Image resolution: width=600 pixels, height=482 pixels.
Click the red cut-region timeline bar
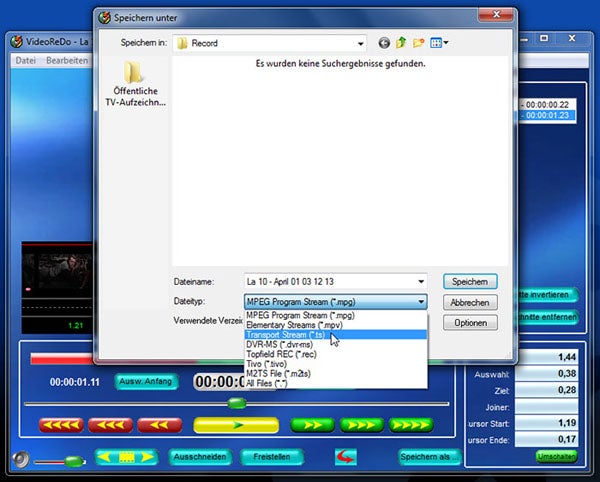click(x=62, y=359)
